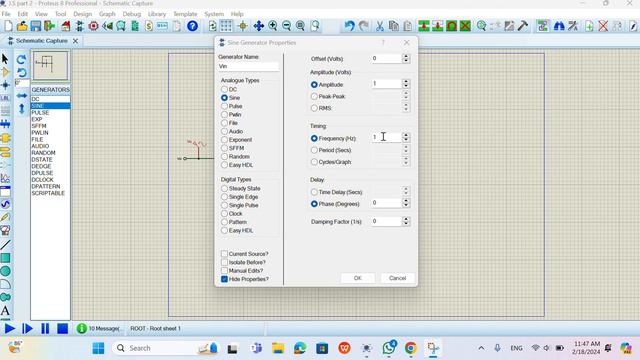Image resolution: width=640 pixels, height=360 pixels.
Task: Click the Damping Factor spinner arrows
Action: [406, 221]
